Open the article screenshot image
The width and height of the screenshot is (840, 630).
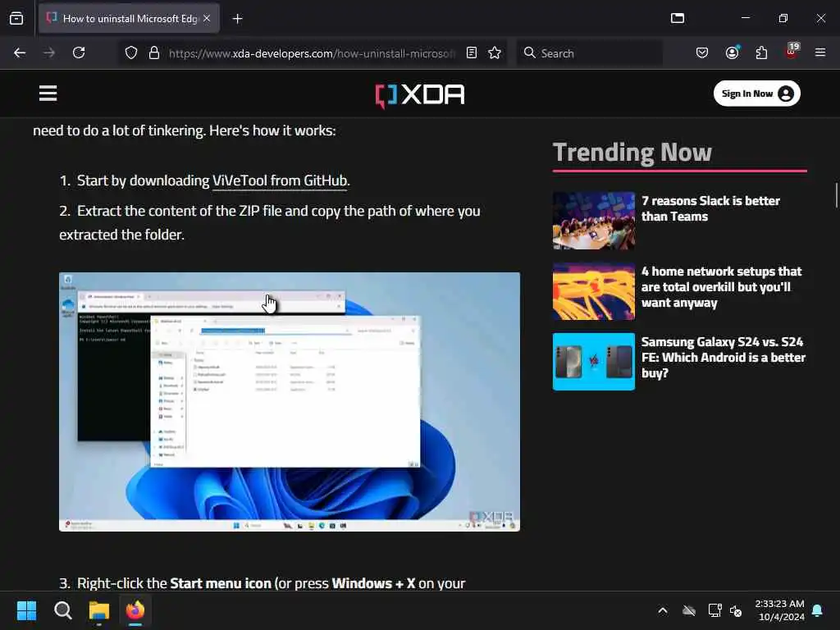click(290, 402)
